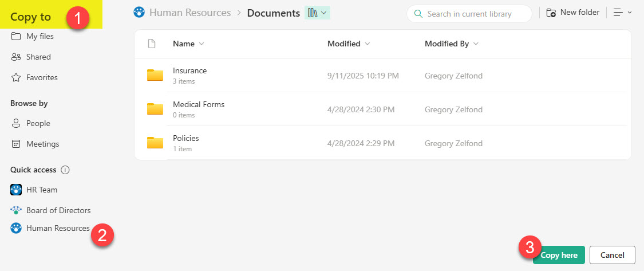Click the Medical Forms folder icon
The width and height of the screenshot is (644, 271).
click(x=155, y=109)
